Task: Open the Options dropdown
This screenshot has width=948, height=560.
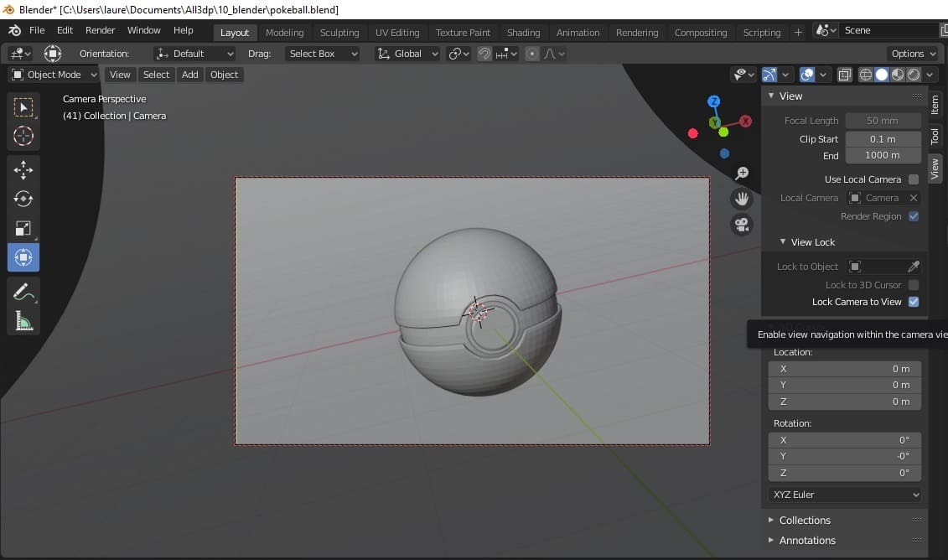Action: pos(913,54)
